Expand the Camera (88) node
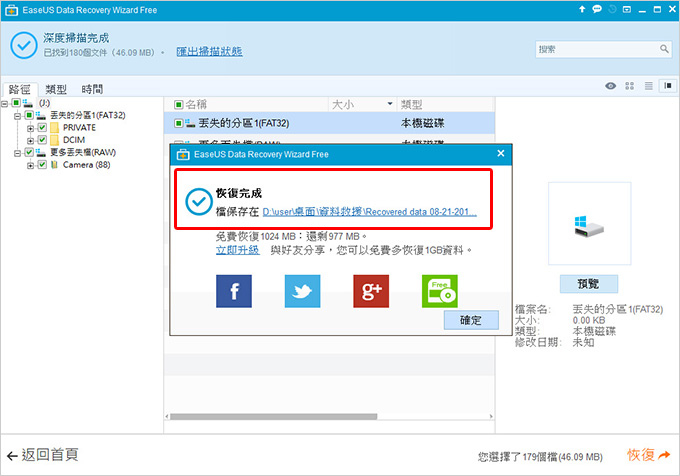 30,166
